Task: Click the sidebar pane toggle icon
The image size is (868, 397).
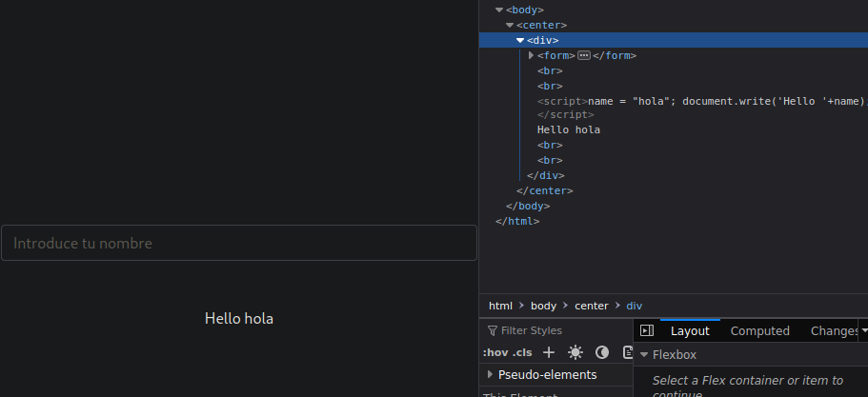Action: coord(647,330)
